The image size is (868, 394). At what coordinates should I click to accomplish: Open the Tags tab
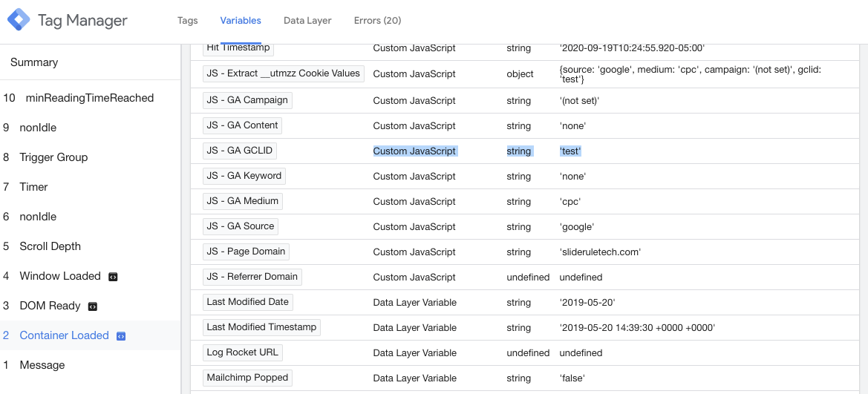click(x=187, y=21)
